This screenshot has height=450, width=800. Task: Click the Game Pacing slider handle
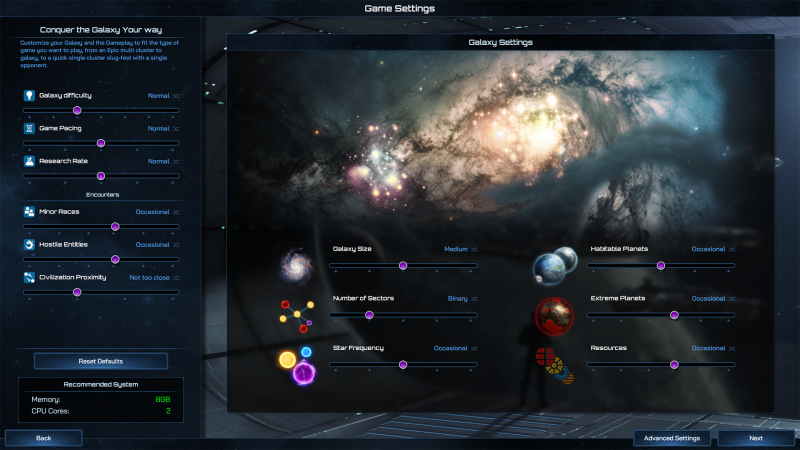pyautogui.click(x=101, y=143)
